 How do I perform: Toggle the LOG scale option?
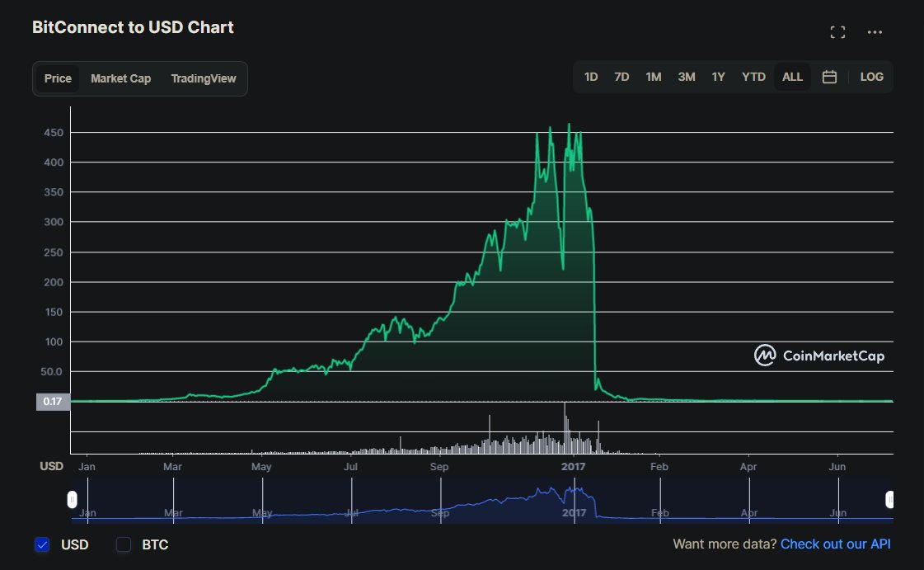pos(871,78)
